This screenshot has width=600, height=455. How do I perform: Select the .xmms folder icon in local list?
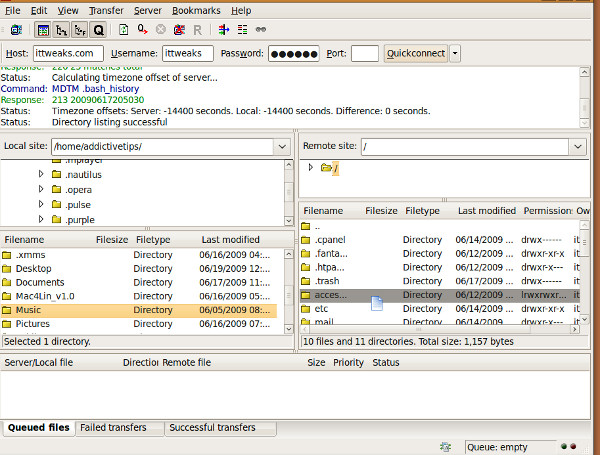[7, 255]
